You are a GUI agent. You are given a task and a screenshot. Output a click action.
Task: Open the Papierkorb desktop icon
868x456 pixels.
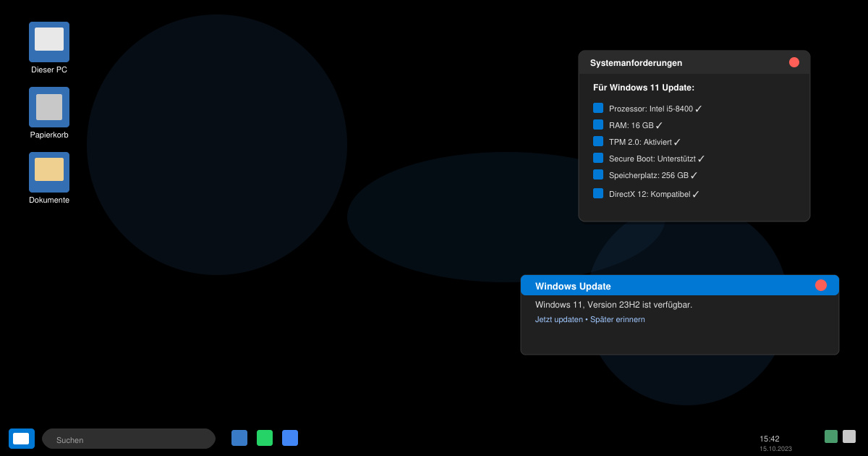point(49,107)
